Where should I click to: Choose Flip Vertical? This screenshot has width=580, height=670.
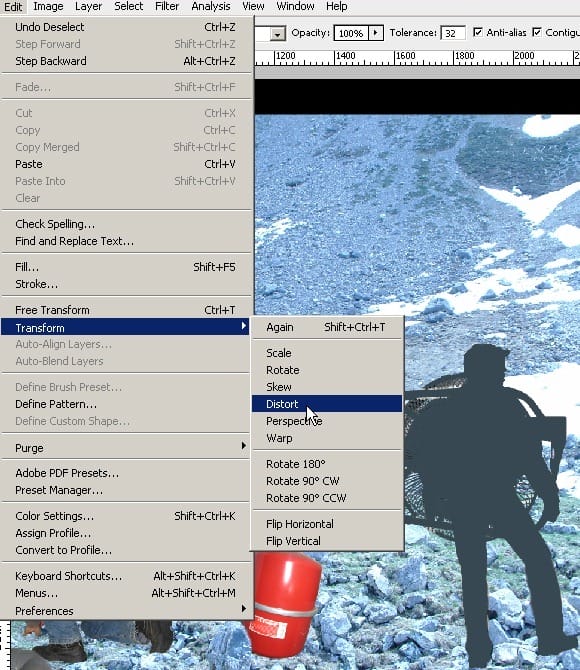327,541
